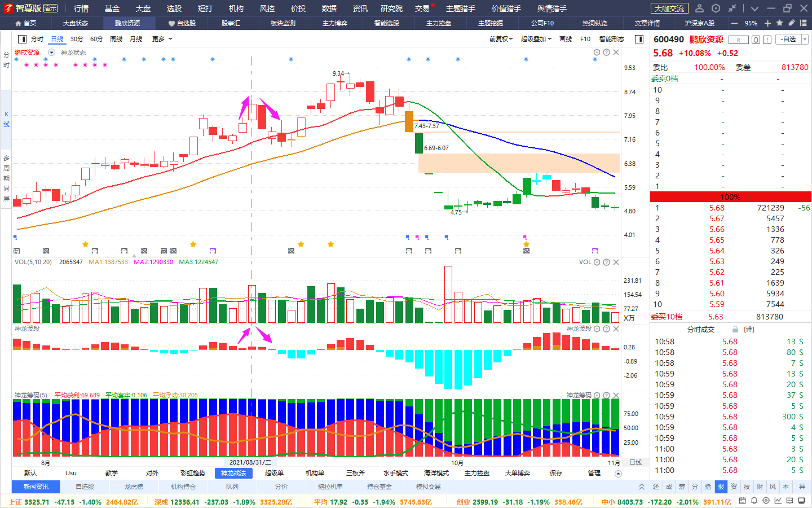812x508 pixels.
Task: Switch chart to 日线 period
Action: point(57,39)
